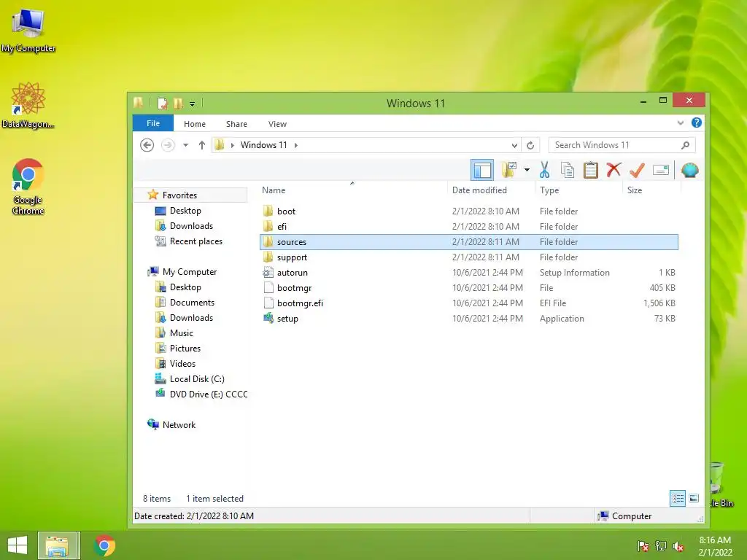The image size is (747, 560).
Task: Open the address bar history dropdown
Action: point(514,145)
